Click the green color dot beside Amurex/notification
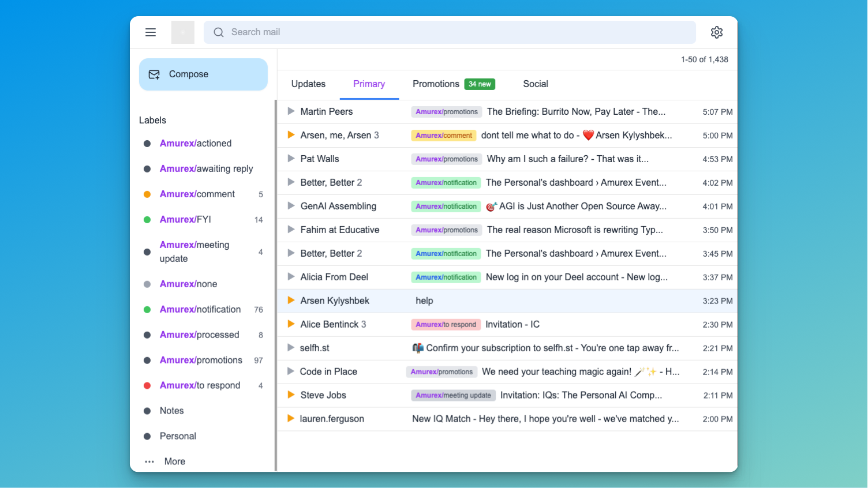The width and height of the screenshot is (868, 488). point(147,309)
